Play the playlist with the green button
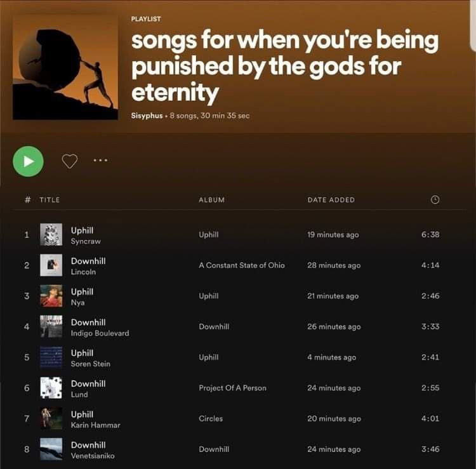Image resolution: width=476 pixels, height=469 pixels. point(28,161)
